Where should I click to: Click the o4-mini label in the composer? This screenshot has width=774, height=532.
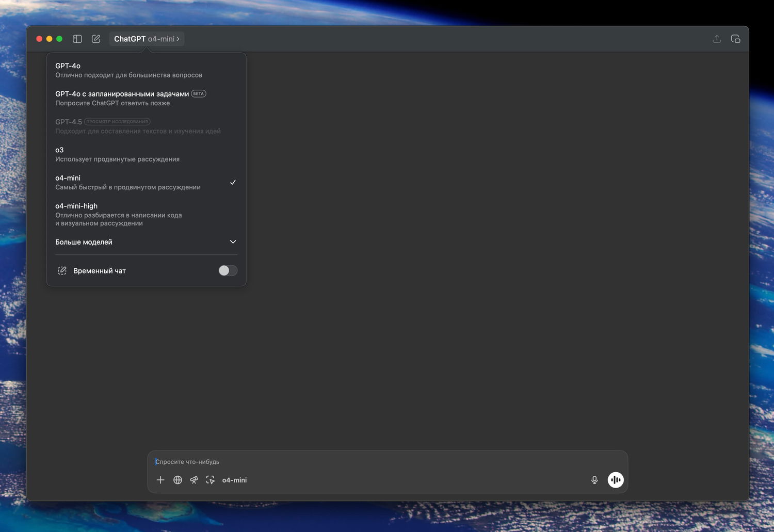click(x=234, y=480)
